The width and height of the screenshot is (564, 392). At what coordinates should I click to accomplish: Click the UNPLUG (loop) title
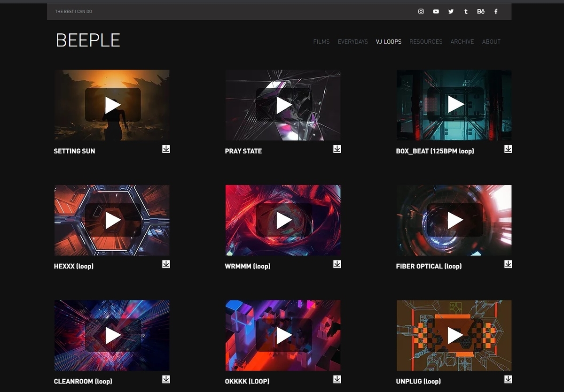pos(418,381)
